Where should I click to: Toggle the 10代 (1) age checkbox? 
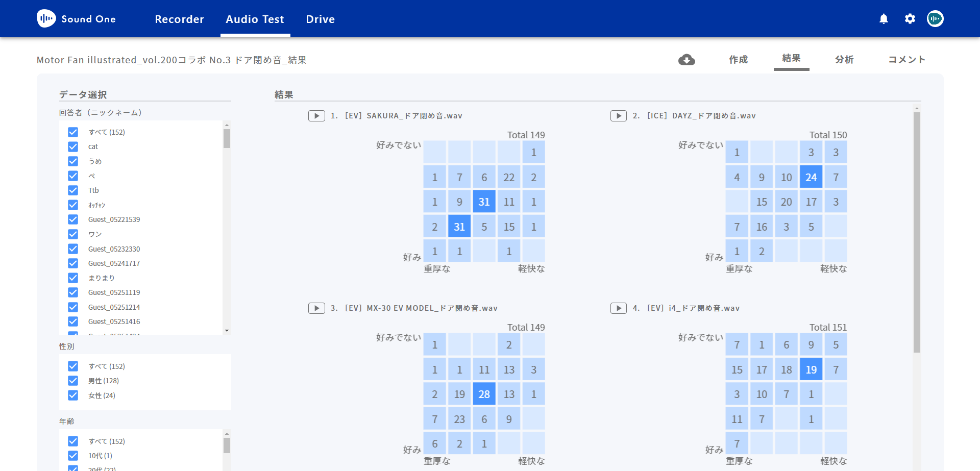pos(73,456)
